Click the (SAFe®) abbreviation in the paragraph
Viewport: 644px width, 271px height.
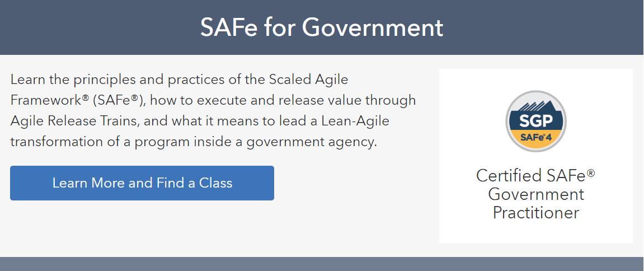(118, 100)
